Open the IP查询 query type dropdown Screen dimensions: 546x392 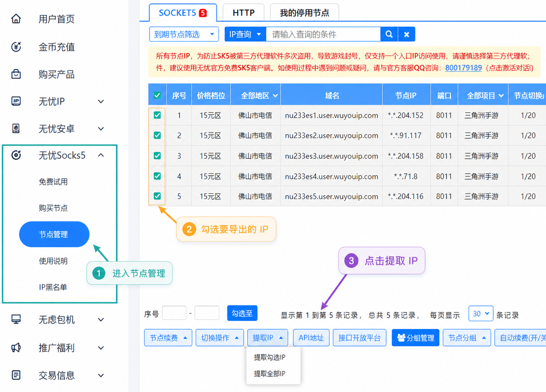click(x=245, y=34)
